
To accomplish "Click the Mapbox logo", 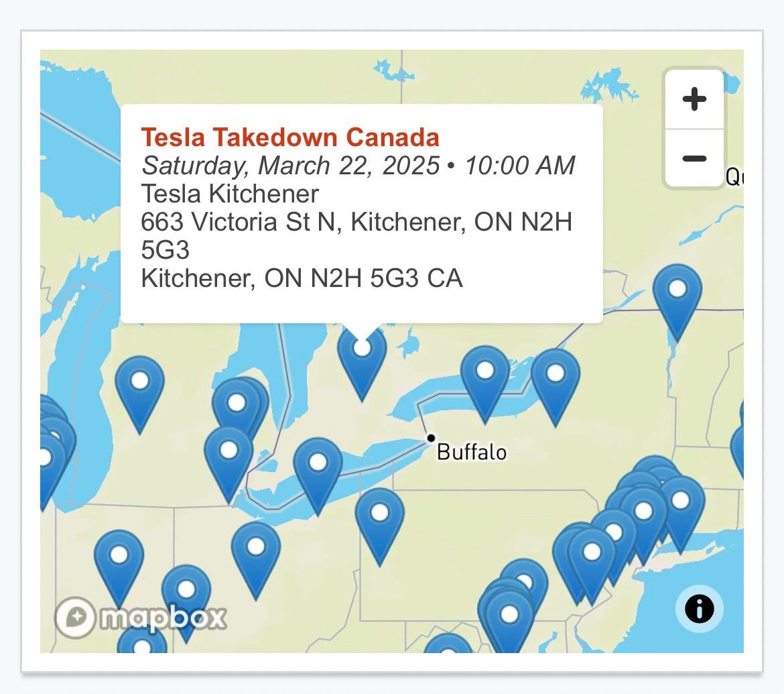I will (141, 618).
